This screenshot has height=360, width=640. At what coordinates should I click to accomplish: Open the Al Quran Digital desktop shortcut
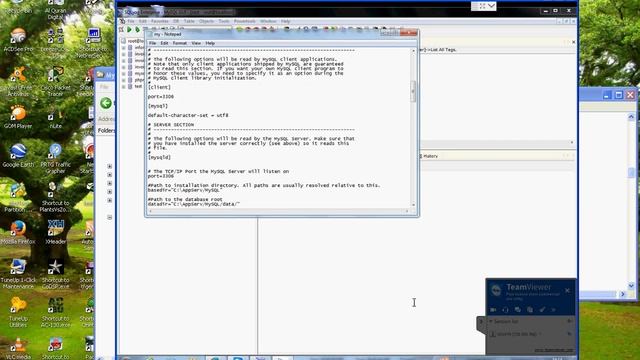pyautogui.click(x=56, y=10)
